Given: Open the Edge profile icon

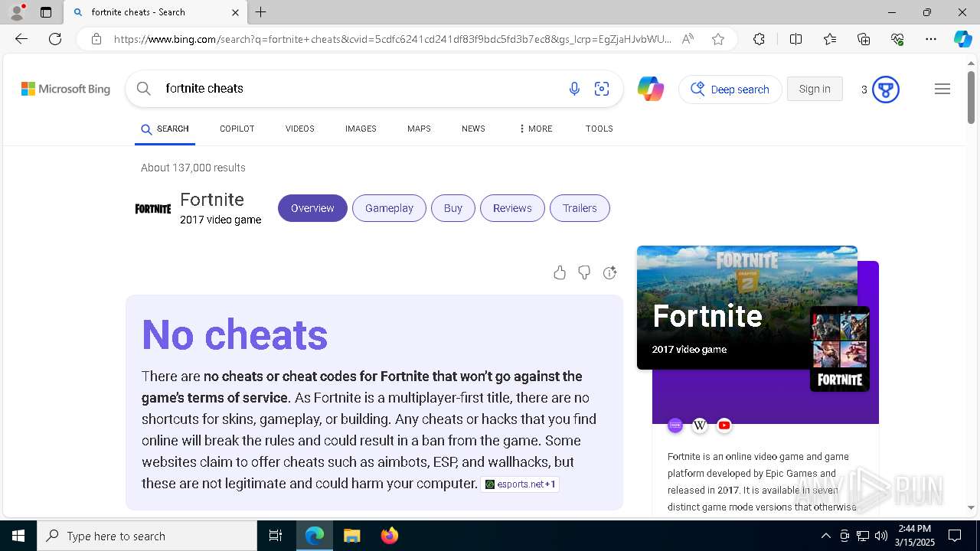Looking at the screenshot, I should tap(16, 12).
